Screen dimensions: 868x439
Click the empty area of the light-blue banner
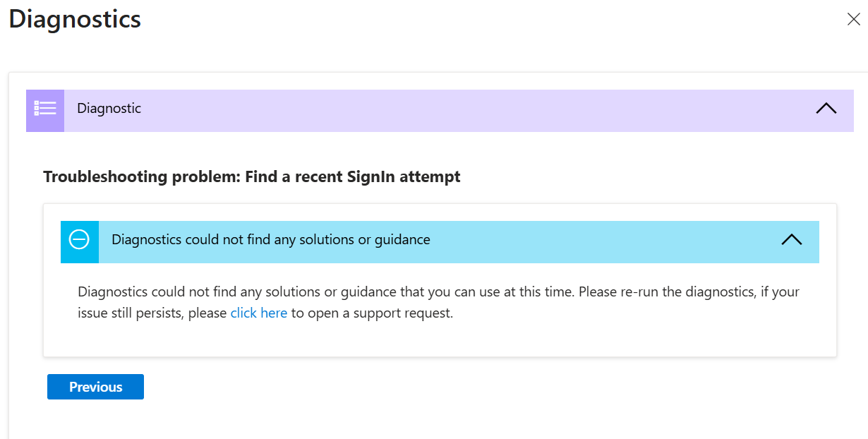pyautogui.click(x=600, y=240)
